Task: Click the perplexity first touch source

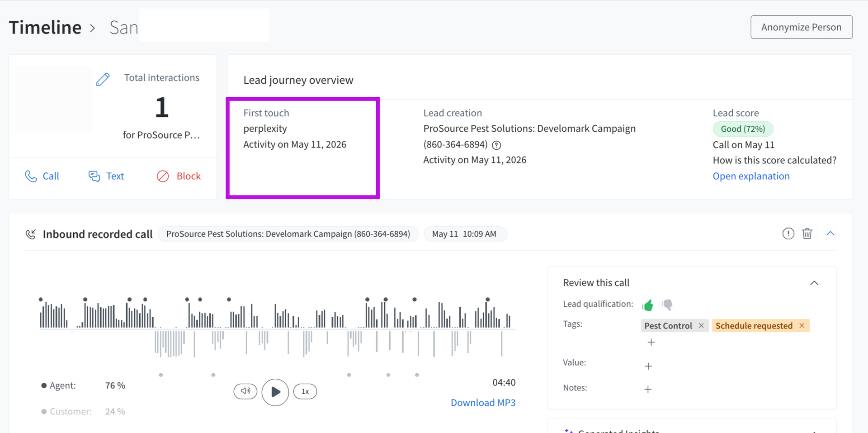Action: coord(265,128)
